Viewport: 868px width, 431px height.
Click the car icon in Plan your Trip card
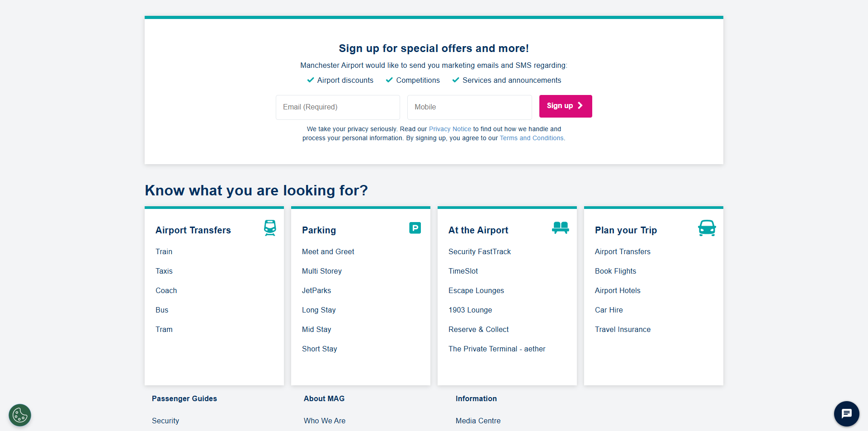click(706, 227)
